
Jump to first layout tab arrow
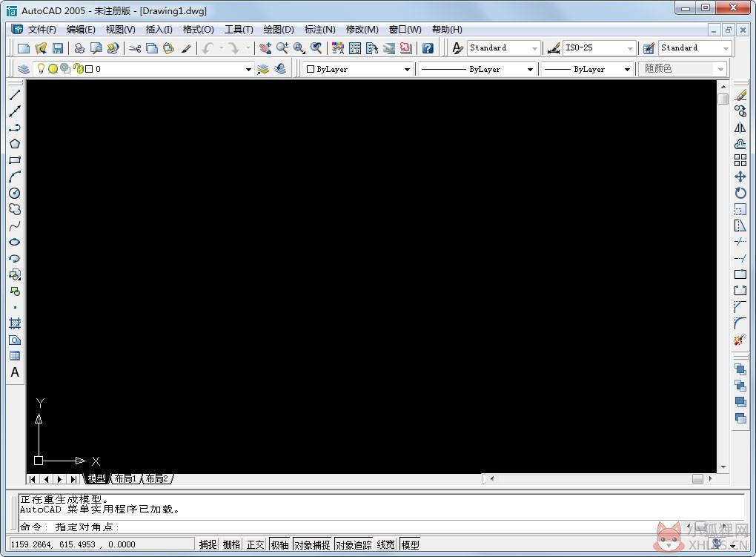coord(33,479)
